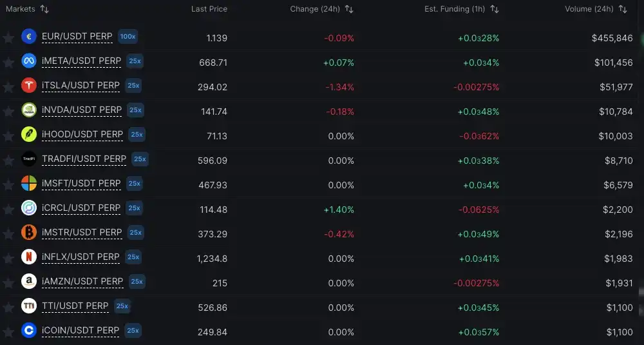Viewport: 644px width, 345px height.
Task: Favorite EUR/USDT PERP with star
Action: click(8, 37)
